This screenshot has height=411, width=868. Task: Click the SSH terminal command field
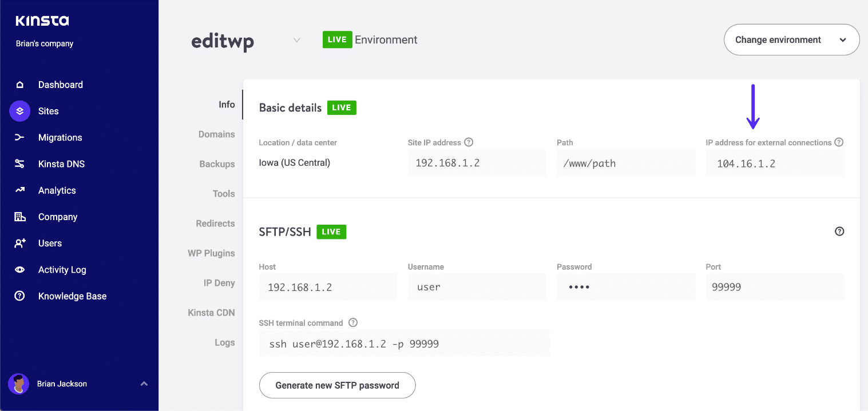pyautogui.click(x=405, y=343)
